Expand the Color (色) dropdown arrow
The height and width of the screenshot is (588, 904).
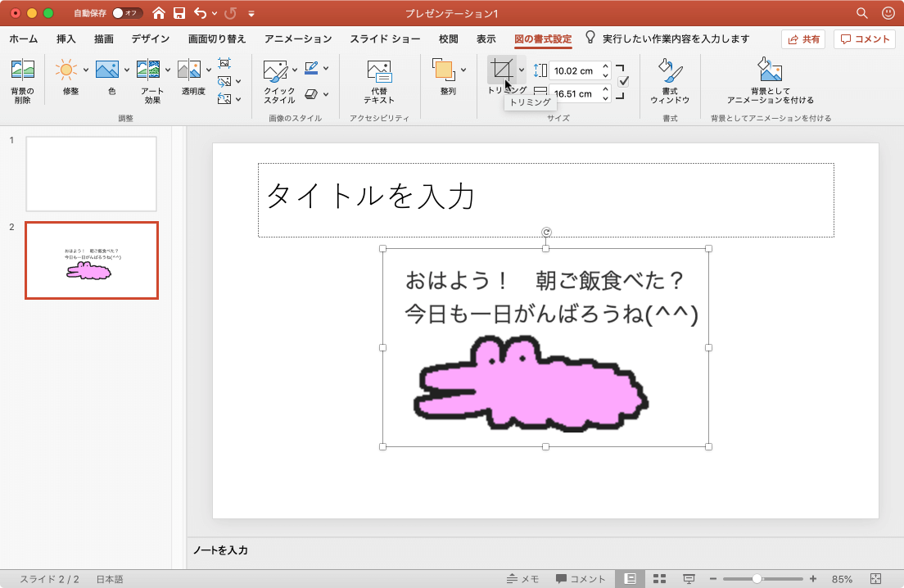tap(127, 70)
